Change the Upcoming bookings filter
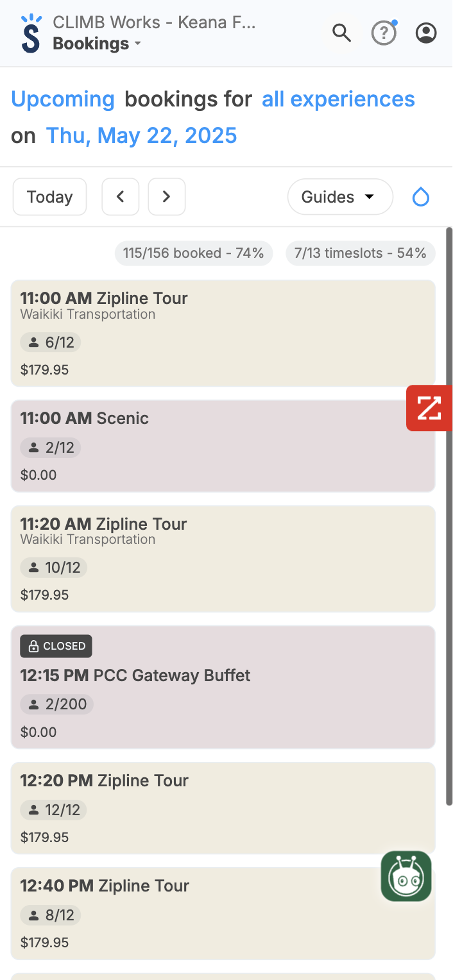The image size is (453, 980). tap(63, 99)
